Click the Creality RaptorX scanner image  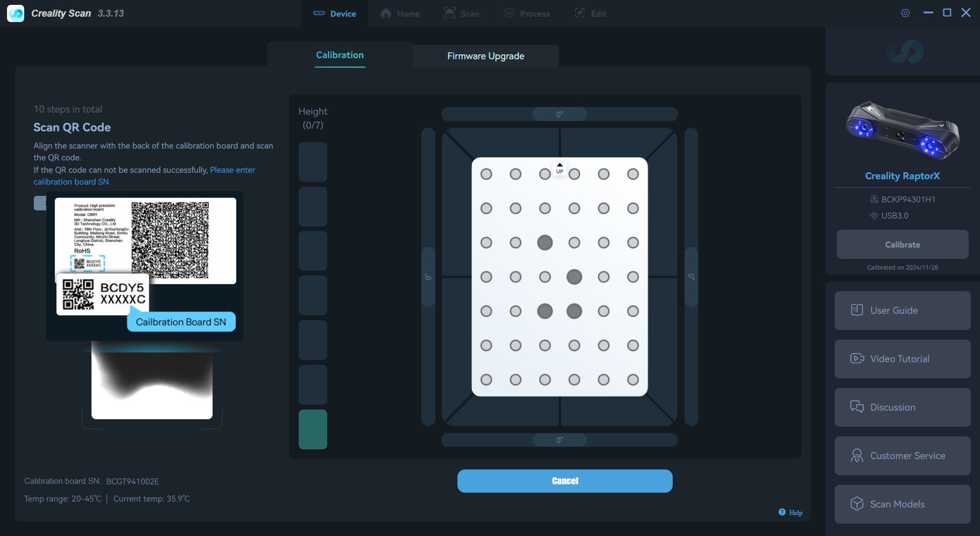point(903,130)
